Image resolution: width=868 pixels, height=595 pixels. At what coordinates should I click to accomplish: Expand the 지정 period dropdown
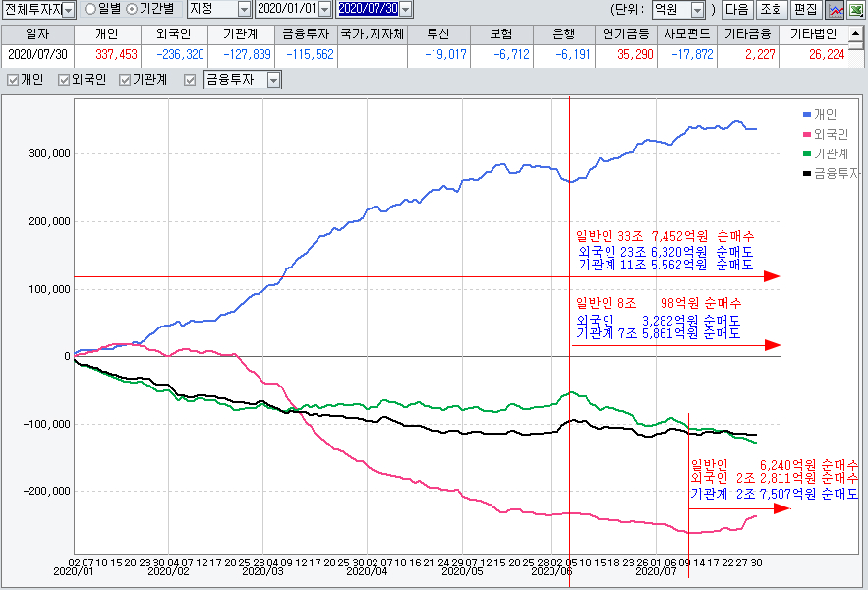pyautogui.click(x=243, y=10)
